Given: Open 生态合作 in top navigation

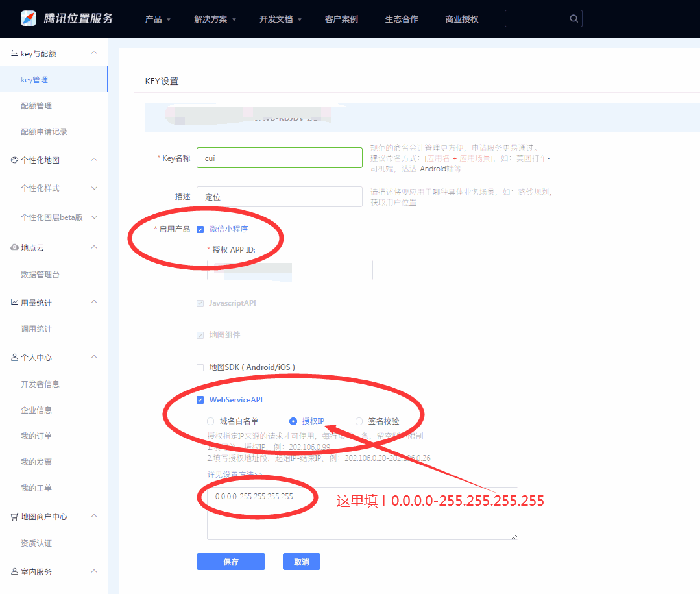Looking at the screenshot, I should 402,19.
